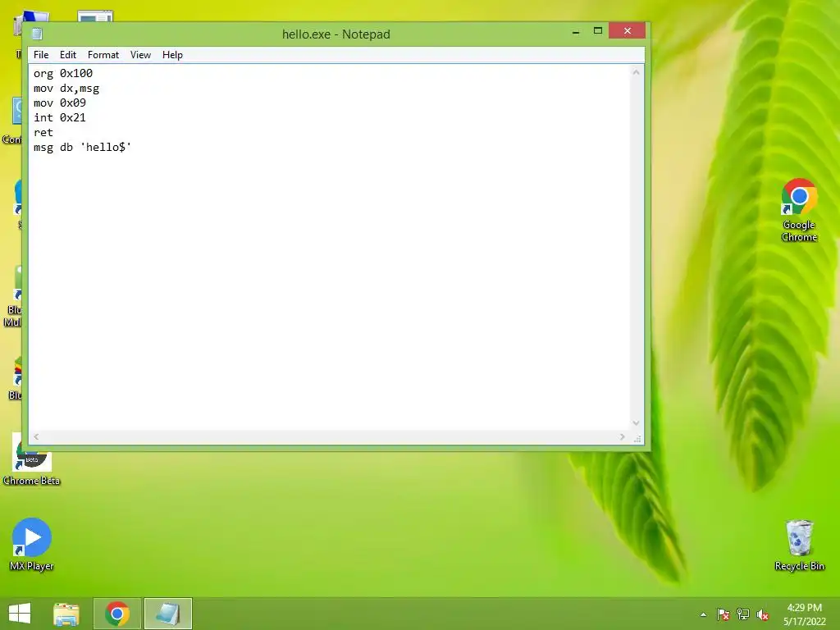Image resolution: width=840 pixels, height=630 pixels.
Task: Open Action Center flag icon
Action: click(724, 614)
